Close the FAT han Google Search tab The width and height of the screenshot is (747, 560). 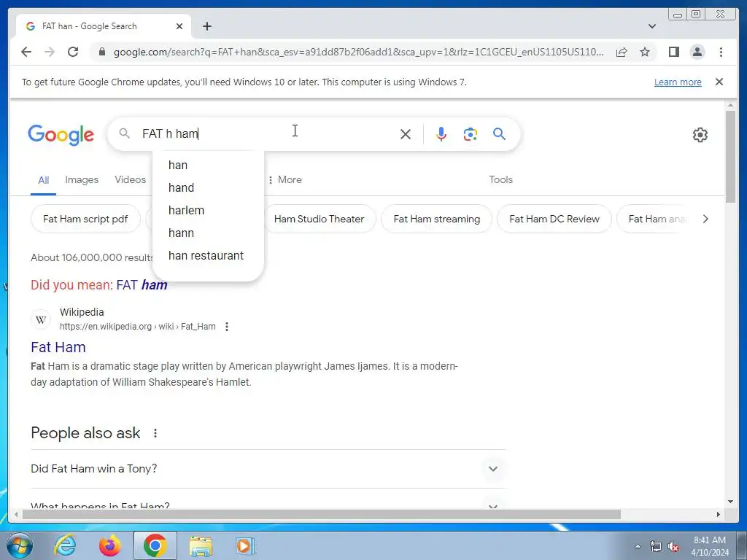(179, 26)
